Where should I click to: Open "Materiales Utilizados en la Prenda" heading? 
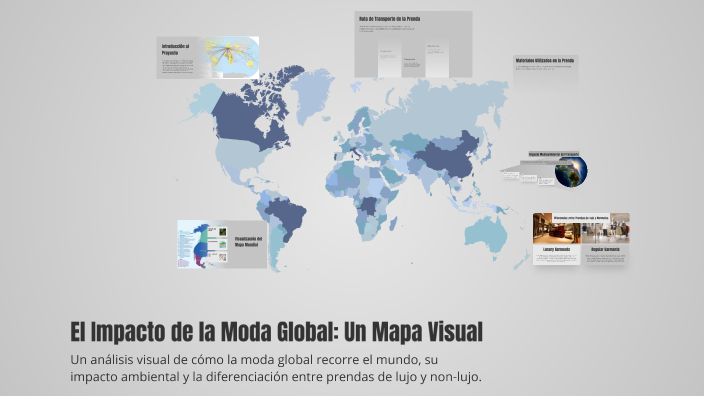[545, 60]
